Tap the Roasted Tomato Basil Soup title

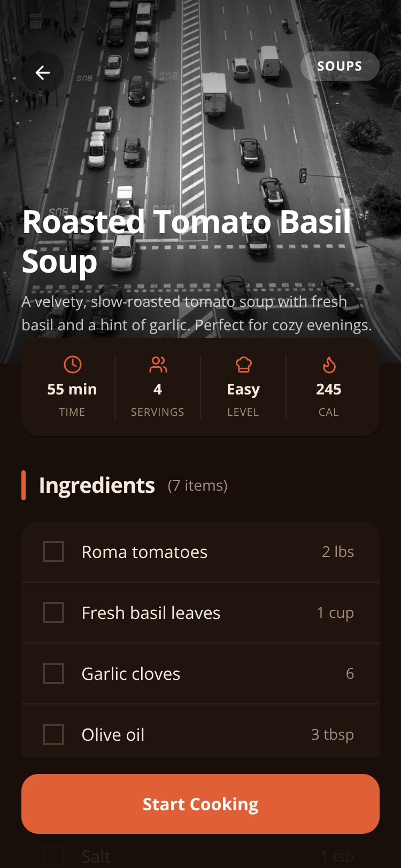pos(187,242)
